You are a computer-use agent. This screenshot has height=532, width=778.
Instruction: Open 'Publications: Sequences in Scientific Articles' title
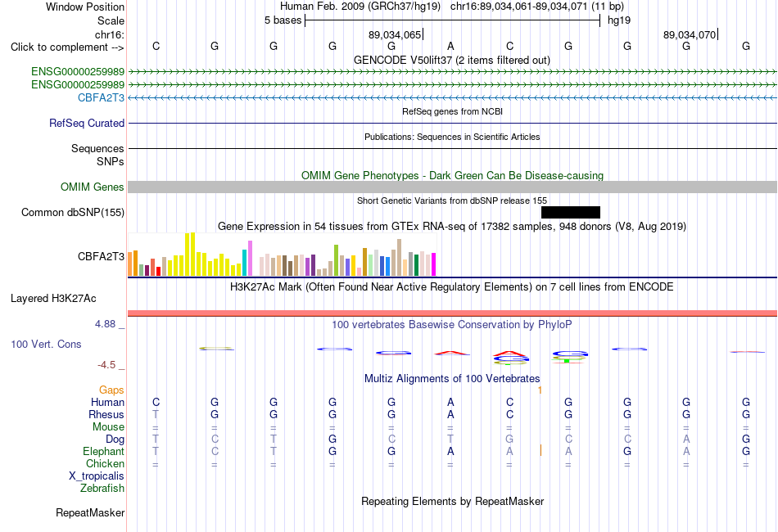pyautogui.click(x=452, y=137)
